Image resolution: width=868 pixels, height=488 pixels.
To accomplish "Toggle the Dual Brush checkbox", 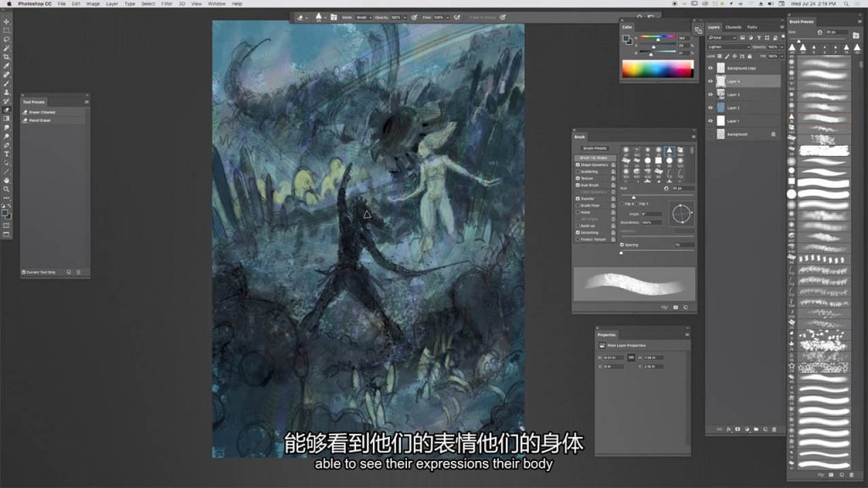I will click(x=578, y=186).
